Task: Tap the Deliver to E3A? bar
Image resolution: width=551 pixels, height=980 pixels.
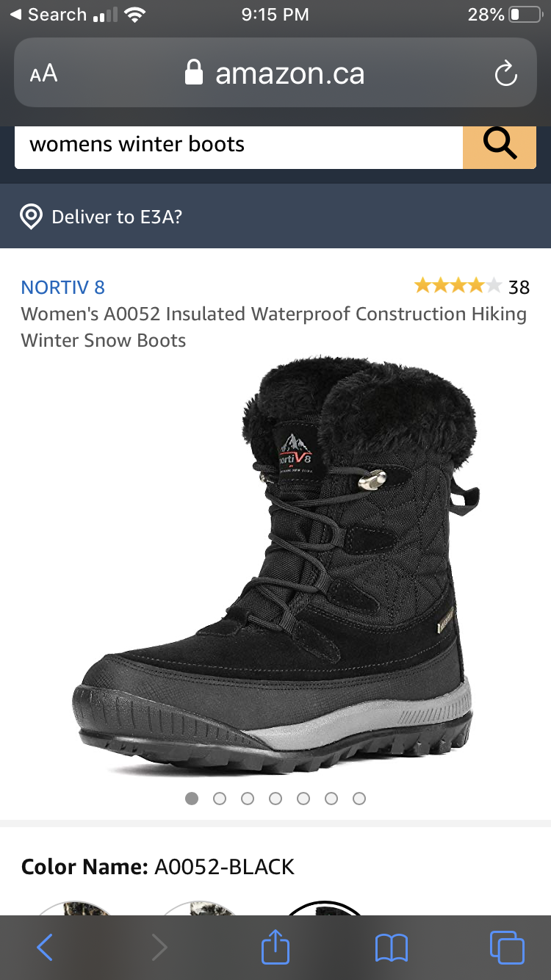Action: tap(275, 216)
